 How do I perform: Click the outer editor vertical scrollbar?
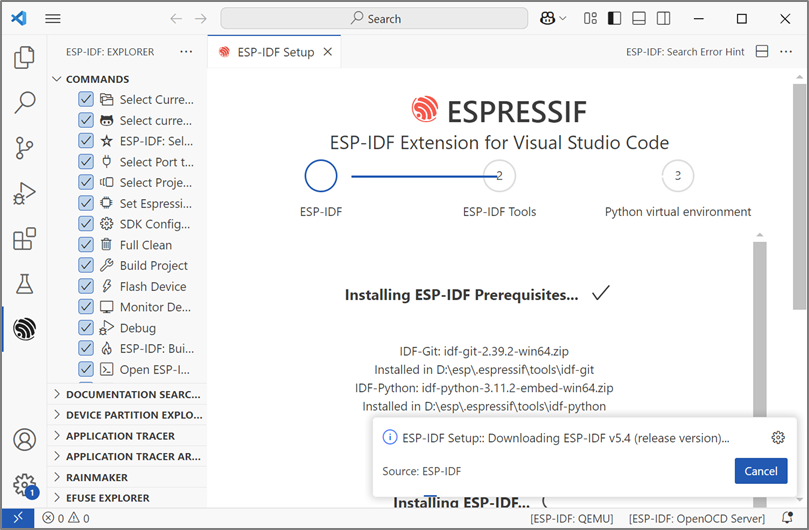(799, 196)
